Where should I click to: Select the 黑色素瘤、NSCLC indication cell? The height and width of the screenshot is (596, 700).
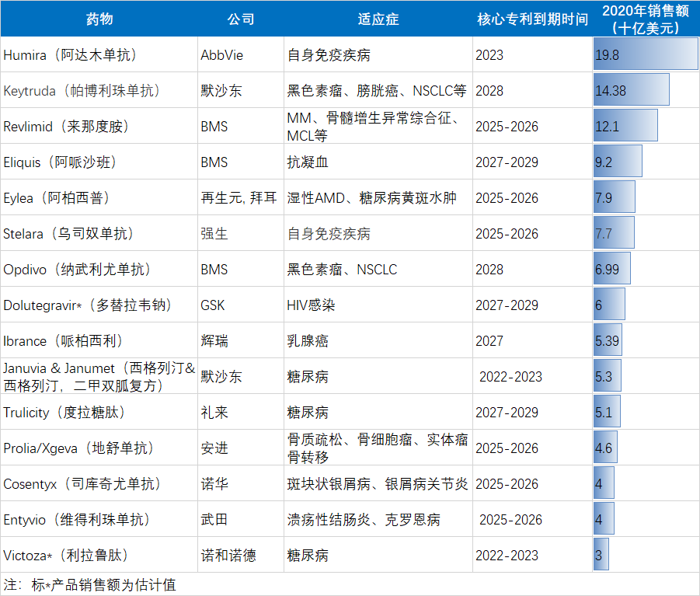coord(378,269)
